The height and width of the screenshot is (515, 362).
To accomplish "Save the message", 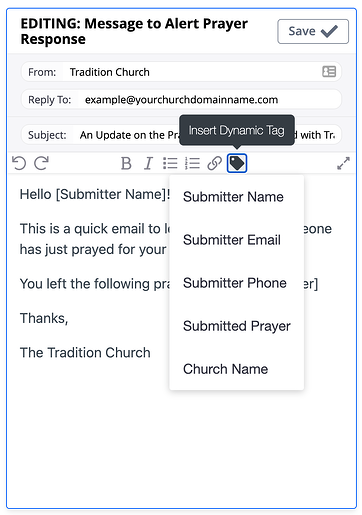I will [x=313, y=31].
